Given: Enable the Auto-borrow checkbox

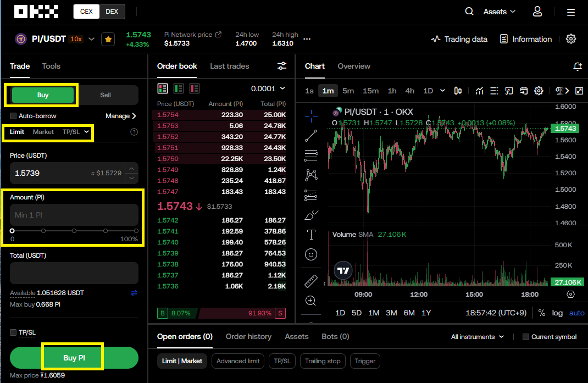Looking at the screenshot, I should point(13,116).
